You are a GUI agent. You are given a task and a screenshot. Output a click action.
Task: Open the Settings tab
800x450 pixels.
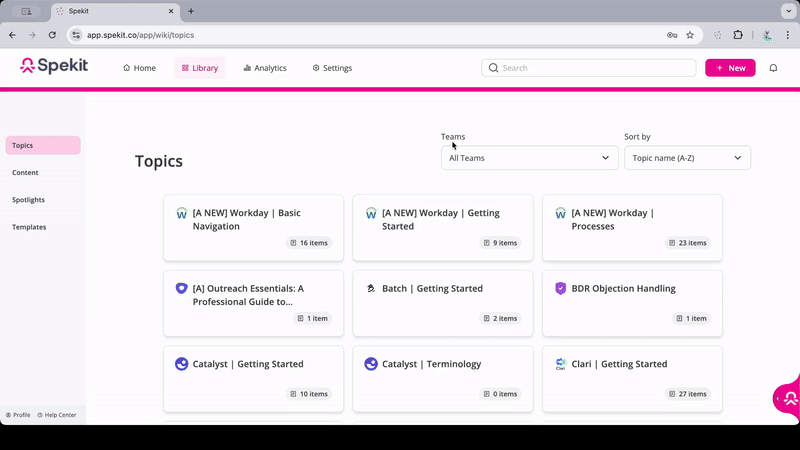point(332,68)
